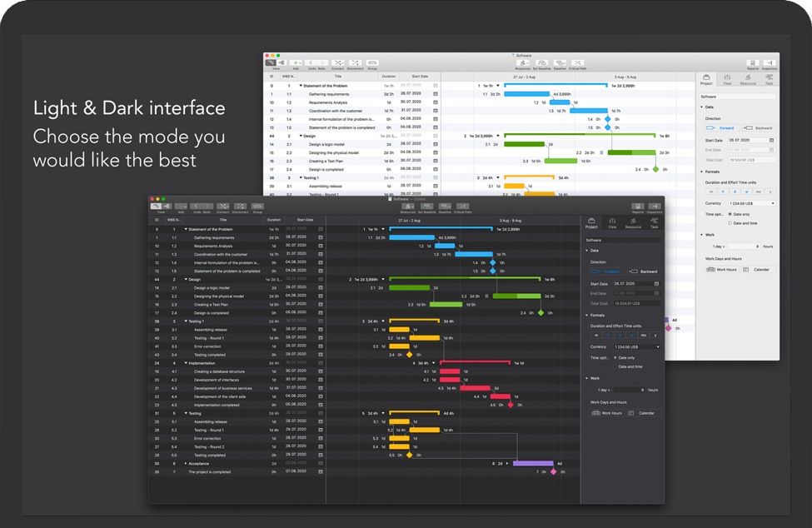Click Add button in light window toolbar
The image size is (812, 528).
pos(296,62)
